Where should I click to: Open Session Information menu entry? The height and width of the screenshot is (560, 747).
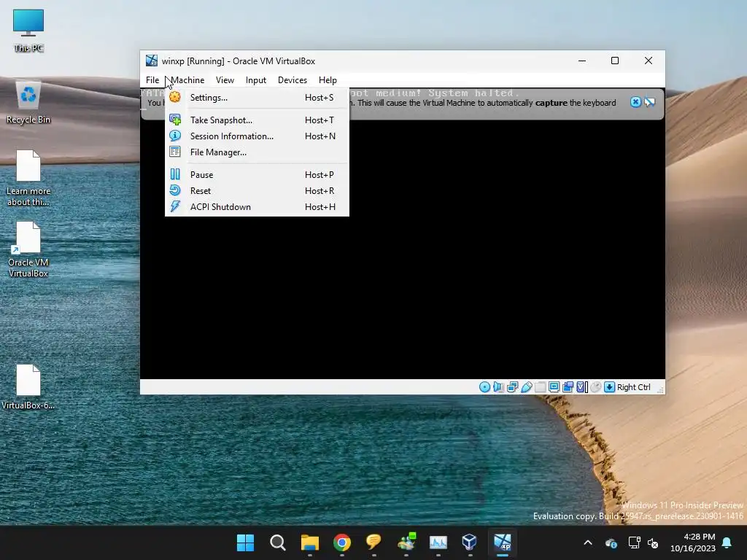pos(257,136)
